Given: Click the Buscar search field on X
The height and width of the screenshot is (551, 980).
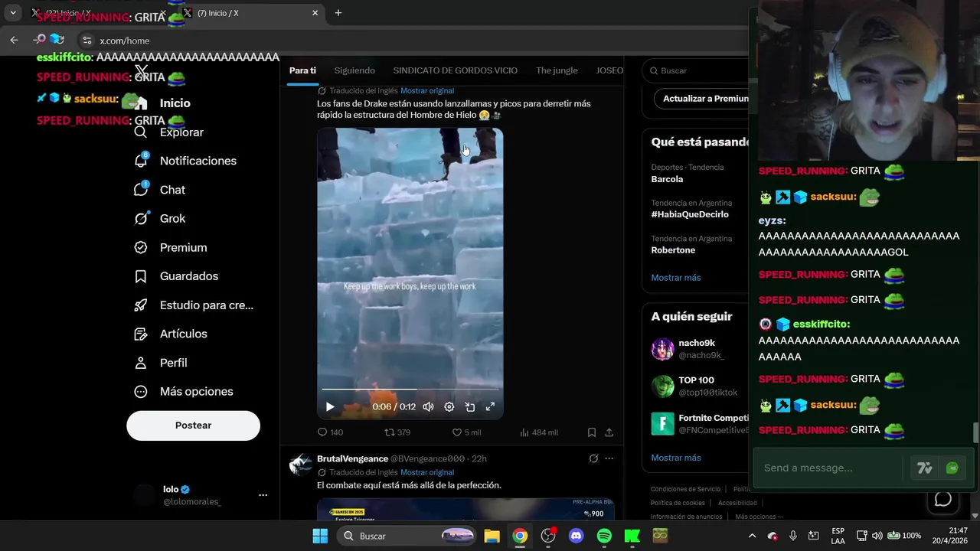Looking at the screenshot, I should coord(695,70).
